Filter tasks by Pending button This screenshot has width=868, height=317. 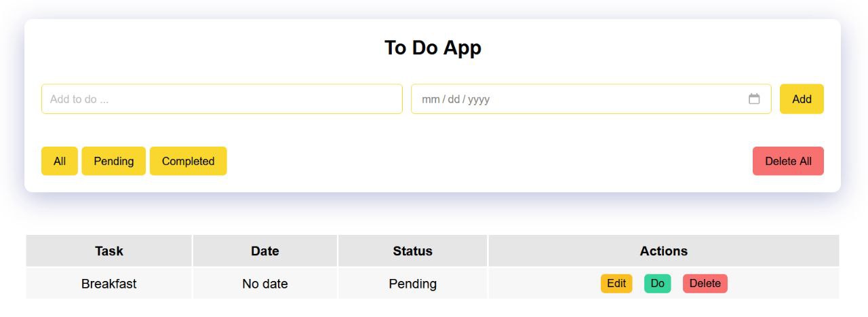(113, 161)
